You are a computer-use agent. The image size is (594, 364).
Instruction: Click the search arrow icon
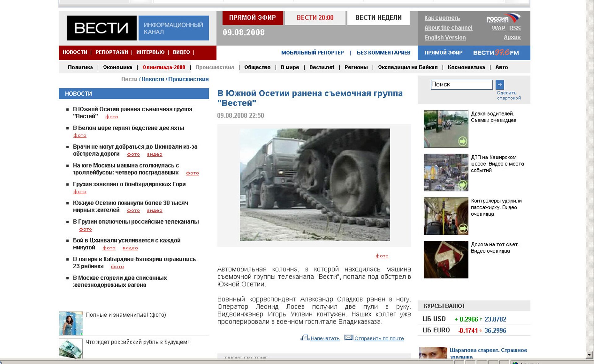coord(500,84)
